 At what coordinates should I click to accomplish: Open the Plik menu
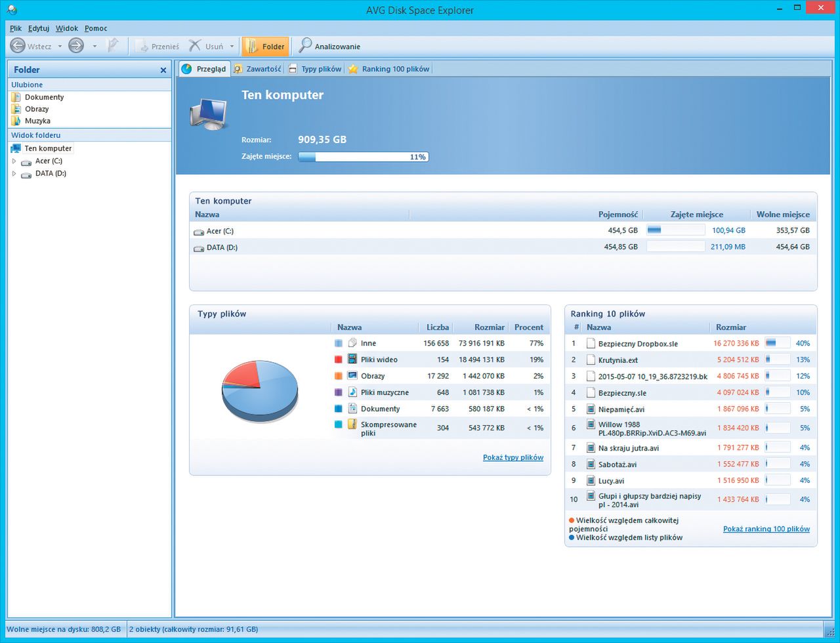(16, 28)
